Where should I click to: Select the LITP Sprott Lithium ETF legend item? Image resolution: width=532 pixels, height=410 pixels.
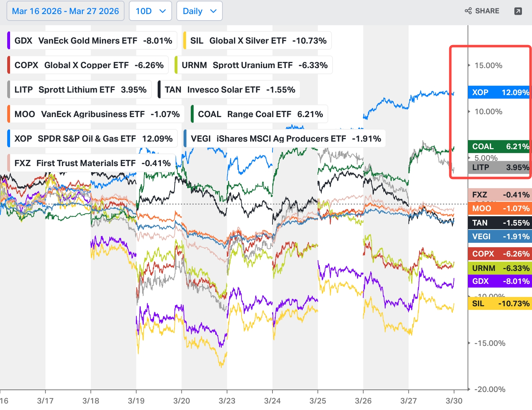click(x=79, y=90)
